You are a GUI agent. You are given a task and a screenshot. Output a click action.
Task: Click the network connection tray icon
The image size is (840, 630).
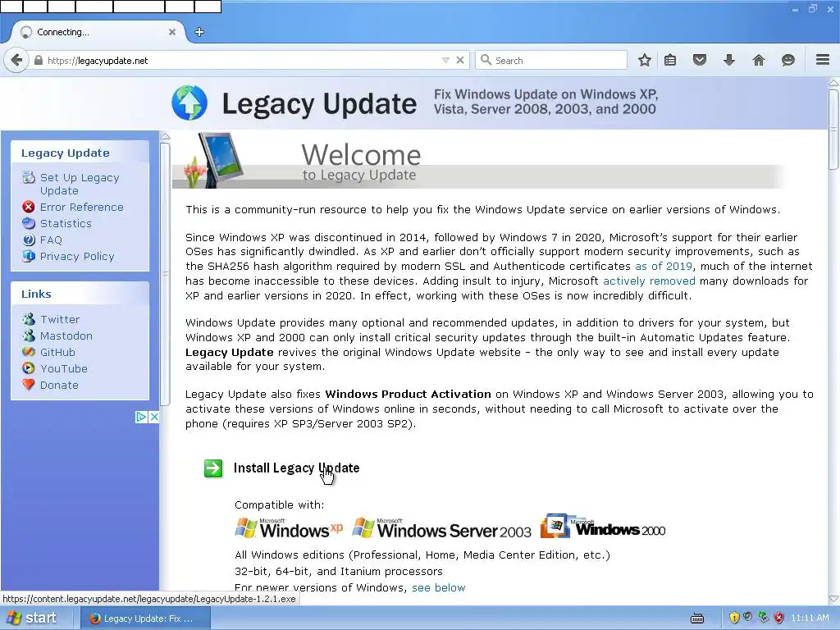coord(764,618)
